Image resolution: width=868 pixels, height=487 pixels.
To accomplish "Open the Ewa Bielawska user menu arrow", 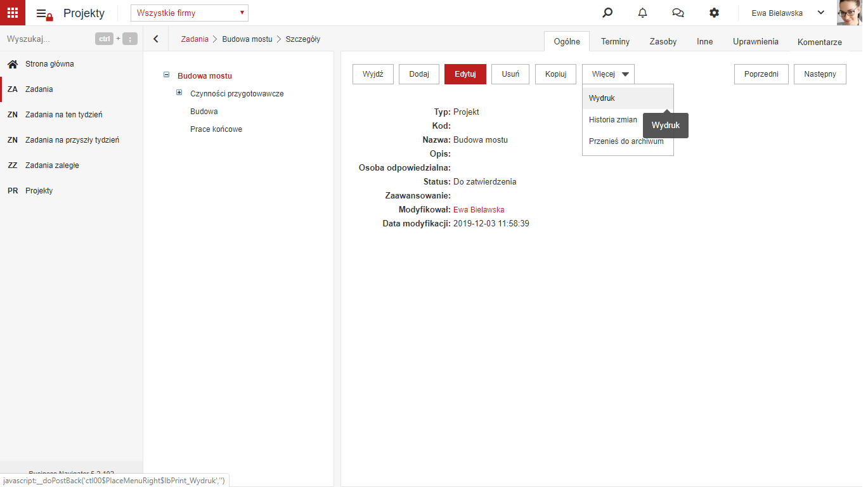I will point(821,13).
